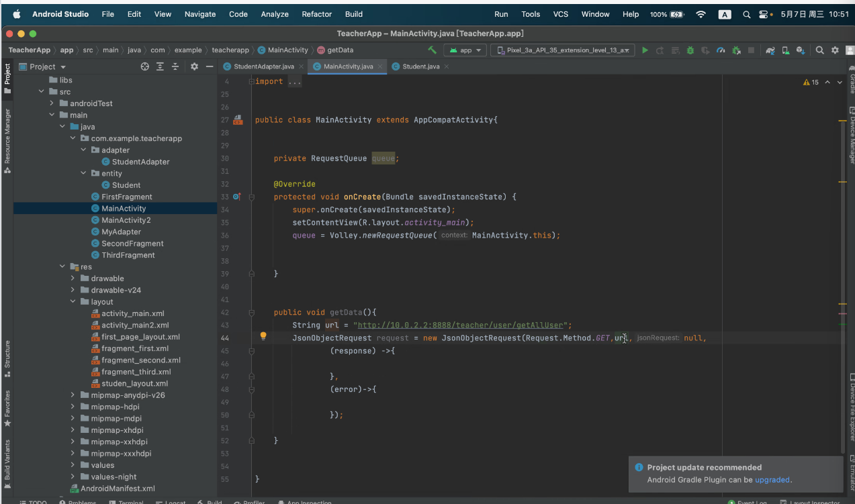Click MainActivity breadcrumb in navigation bar
The height and width of the screenshot is (504, 855).
point(283,50)
